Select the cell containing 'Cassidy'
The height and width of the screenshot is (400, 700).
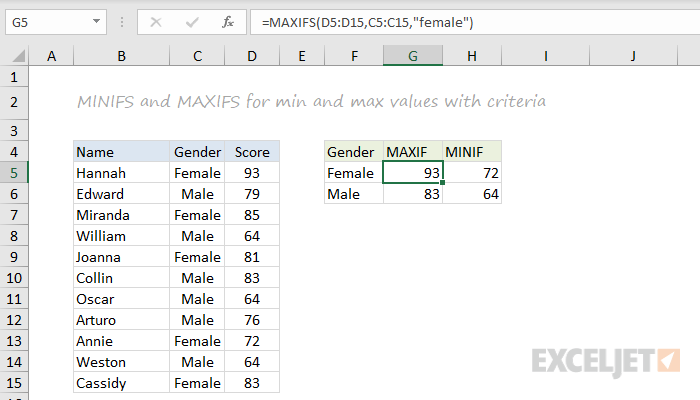pyautogui.click(x=121, y=383)
